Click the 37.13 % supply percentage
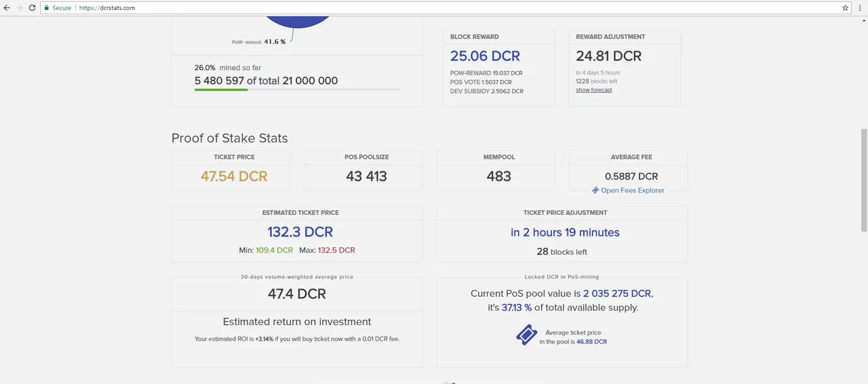The image size is (868, 384). coord(516,307)
